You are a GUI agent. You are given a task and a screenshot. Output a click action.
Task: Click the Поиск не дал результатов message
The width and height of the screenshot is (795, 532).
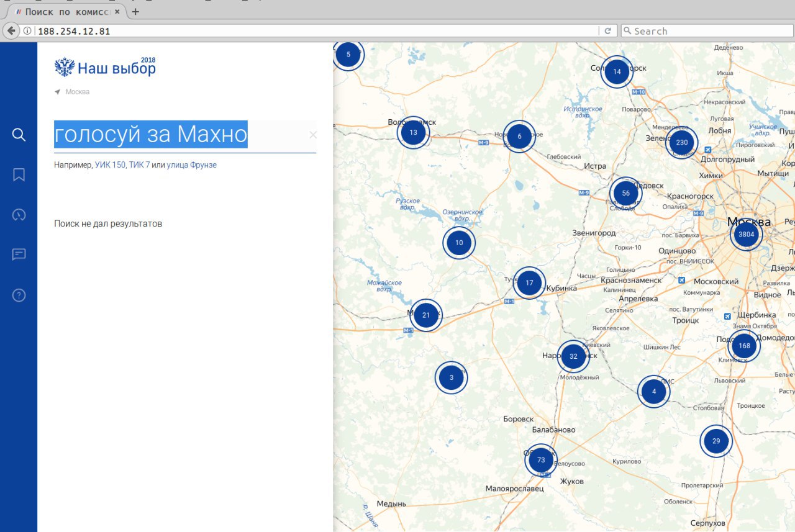[108, 223]
